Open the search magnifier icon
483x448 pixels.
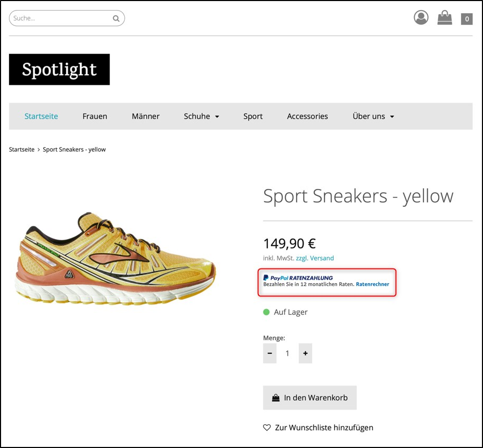click(x=116, y=18)
